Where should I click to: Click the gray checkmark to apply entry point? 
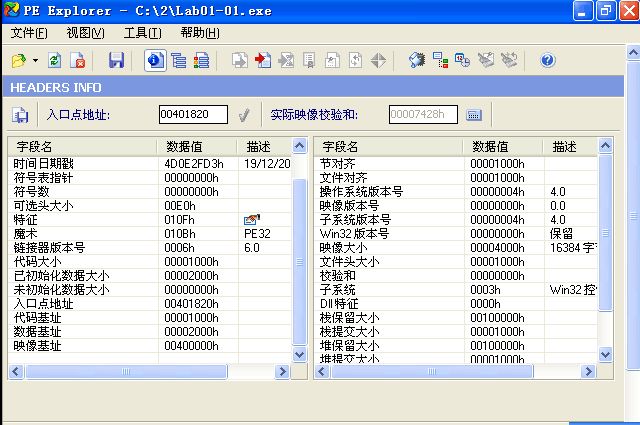(x=244, y=115)
